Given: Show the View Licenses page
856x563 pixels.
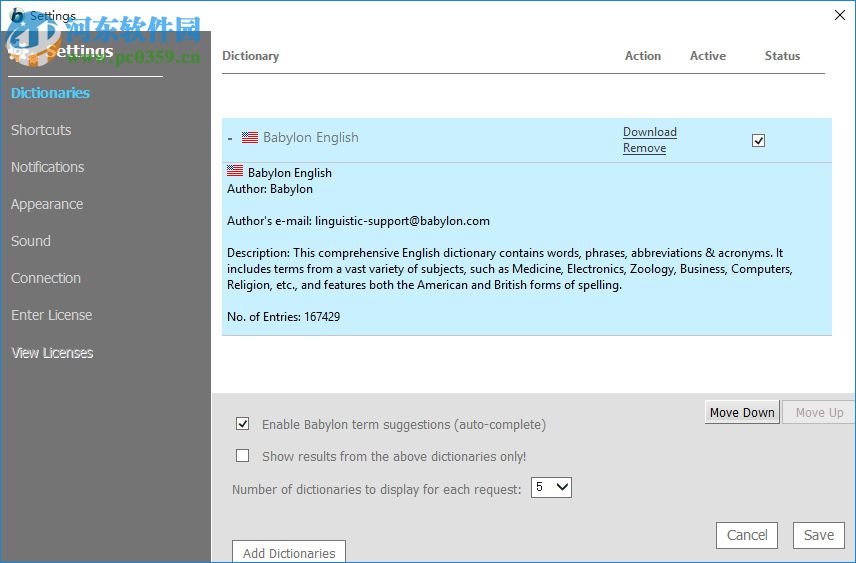Looking at the screenshot, I should [52, 353].
